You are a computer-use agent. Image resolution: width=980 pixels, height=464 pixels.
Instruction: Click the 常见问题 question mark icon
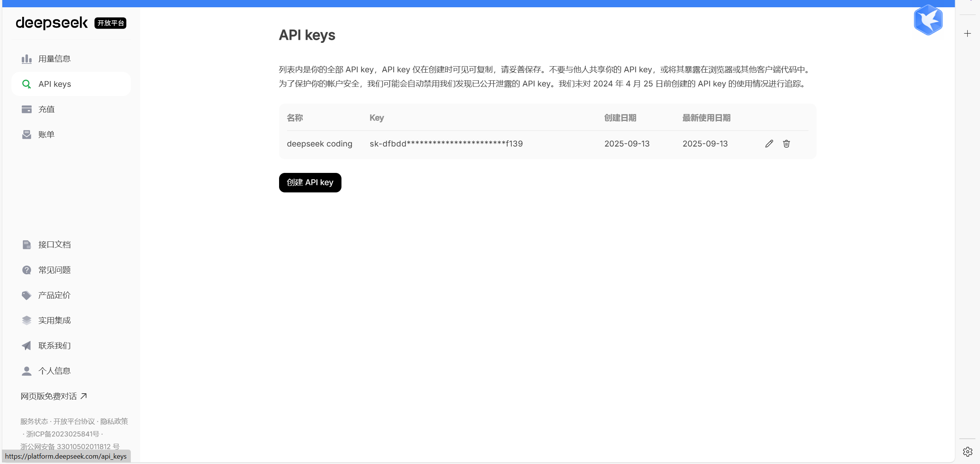26,270
